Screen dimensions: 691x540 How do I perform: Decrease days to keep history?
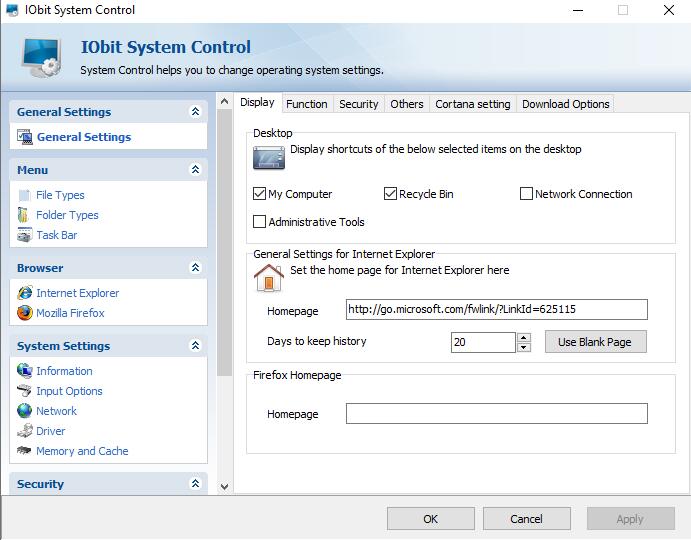(x=524, y=347)
